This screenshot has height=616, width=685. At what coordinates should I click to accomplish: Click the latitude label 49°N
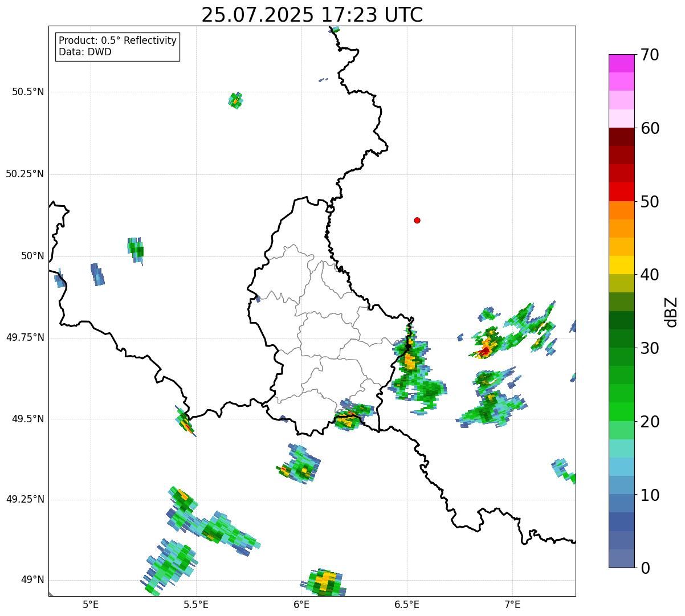[x=32, y=580]
